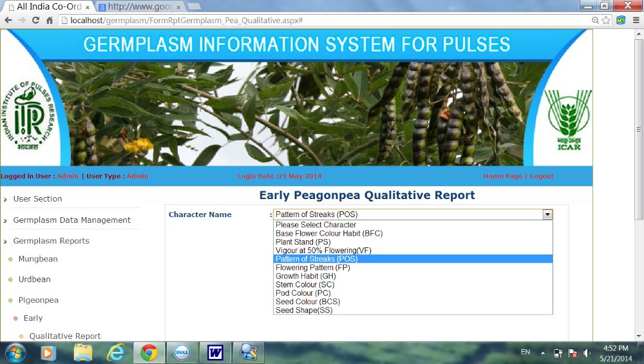This screenshot has height=364, width=644.
Task: Click the zoom magnifier icon in address bar
Action: (594, 20)
